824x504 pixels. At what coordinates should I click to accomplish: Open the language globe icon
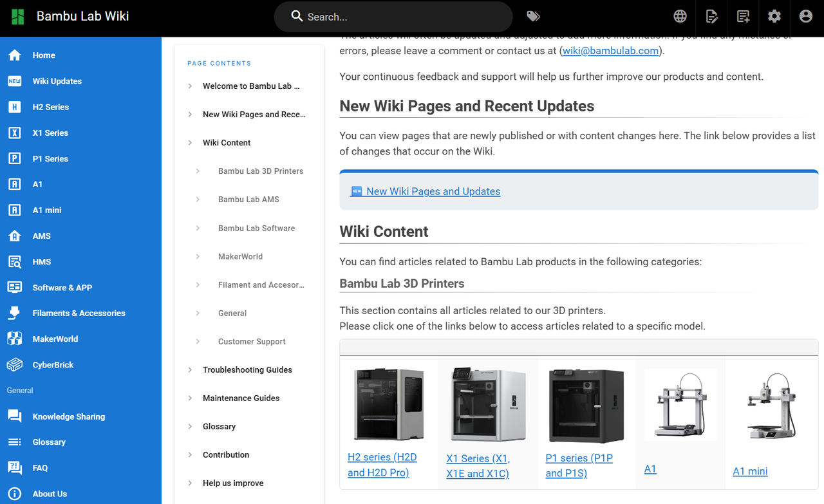(680, 17)
